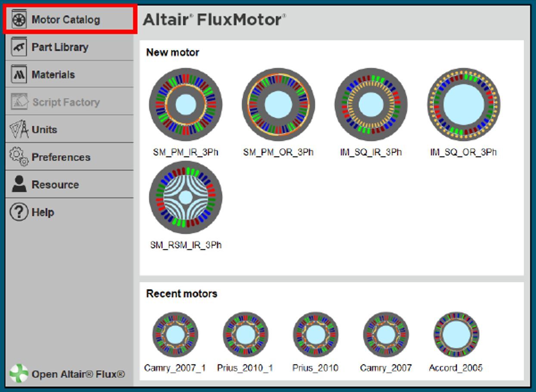Click the green Altair Flux logo icon
The height and width of the screenshot is (392, 536).
click(x=19, y=374)
